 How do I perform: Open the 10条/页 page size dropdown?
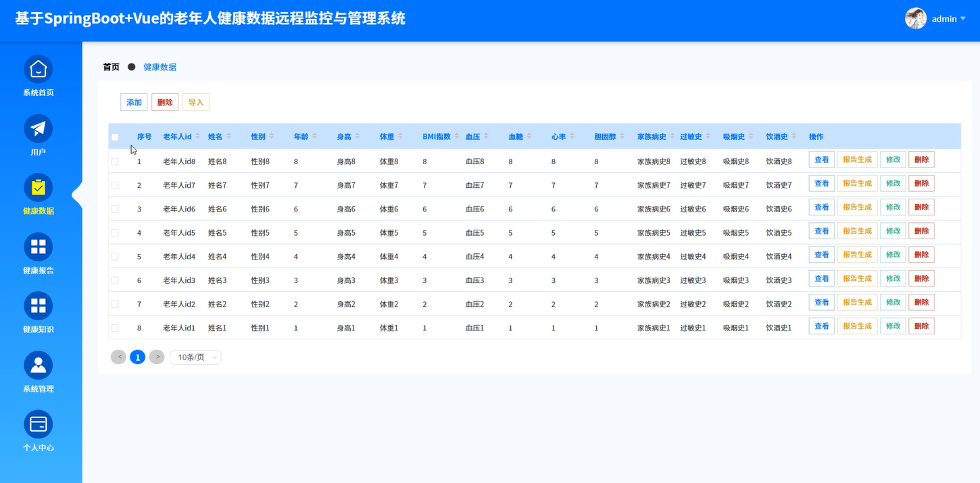tap(195, 357)
